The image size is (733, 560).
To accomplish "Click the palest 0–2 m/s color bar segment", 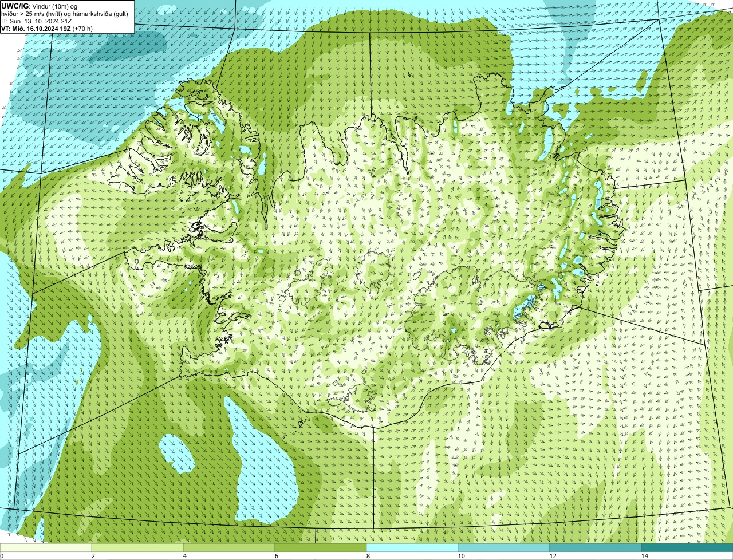I will pos(46,547).
